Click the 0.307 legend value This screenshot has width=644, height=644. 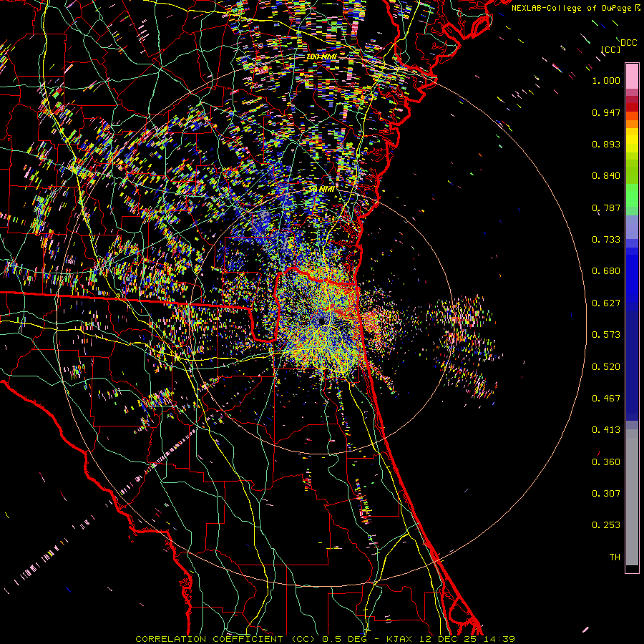click(x=606, y=494)
